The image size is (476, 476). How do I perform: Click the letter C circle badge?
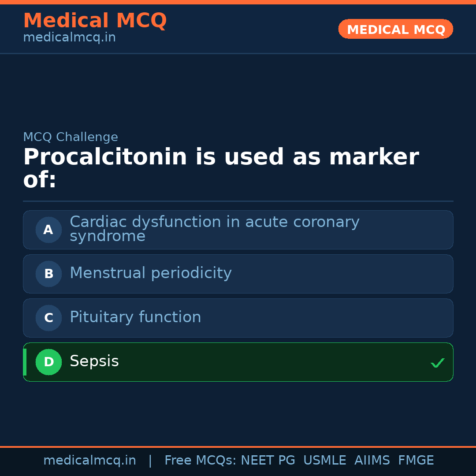coord(48,318)
